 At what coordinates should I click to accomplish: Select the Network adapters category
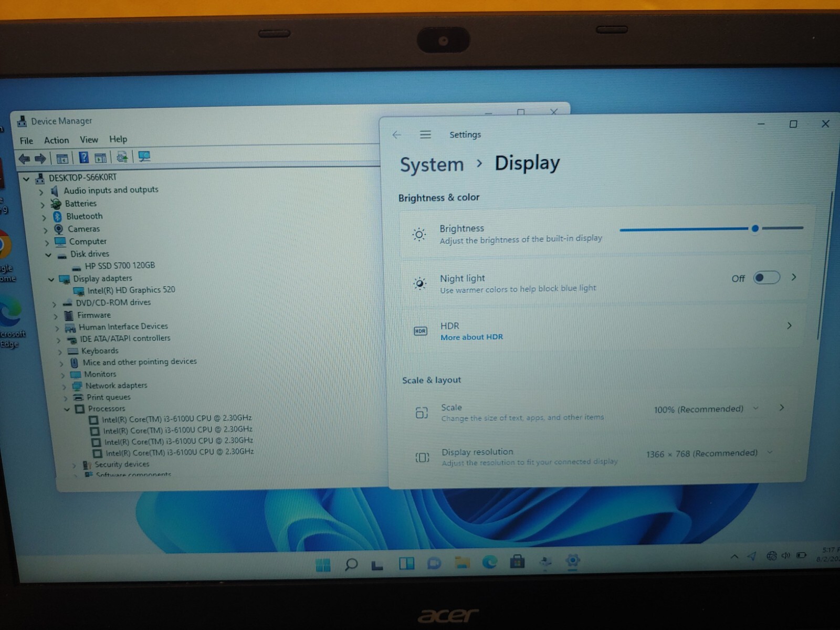[116, 385]
